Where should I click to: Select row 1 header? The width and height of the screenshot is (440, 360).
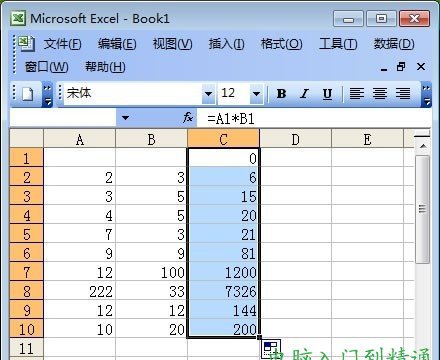(27, 158)
